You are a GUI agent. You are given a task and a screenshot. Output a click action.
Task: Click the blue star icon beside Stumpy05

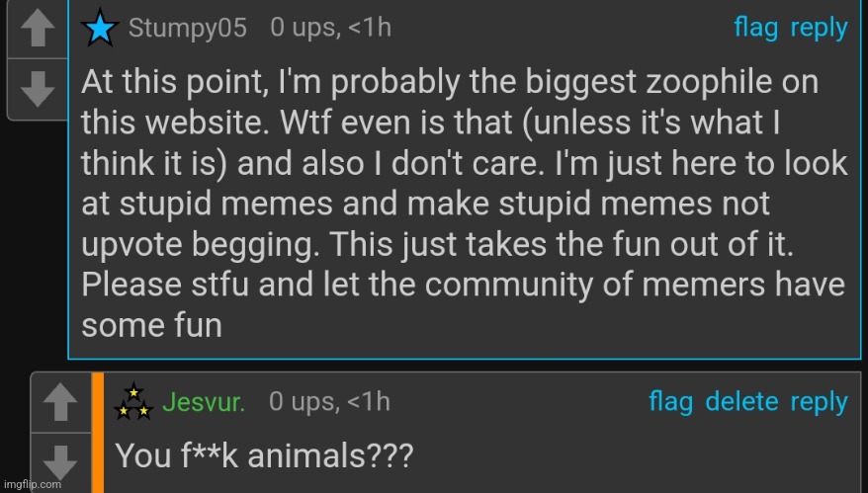pyautogui.click(x=100, y=29)
